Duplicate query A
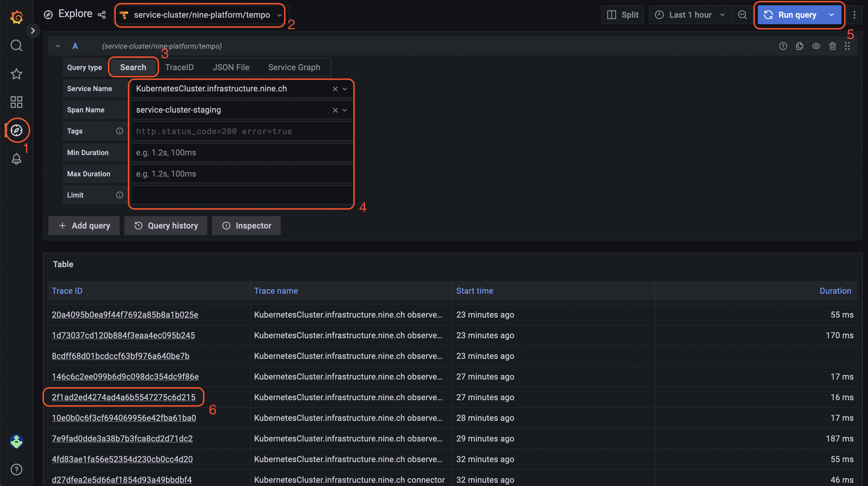 pos(799,46)
